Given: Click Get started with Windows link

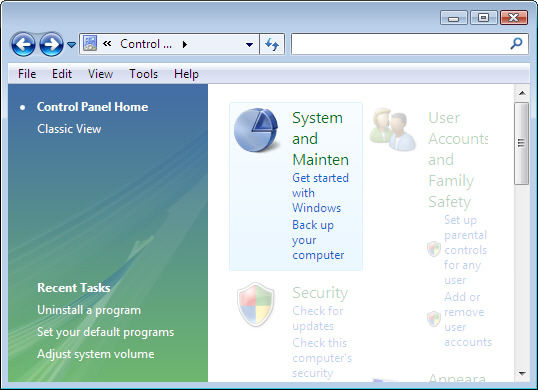Looking at the screenshot, I should (320, 193).
